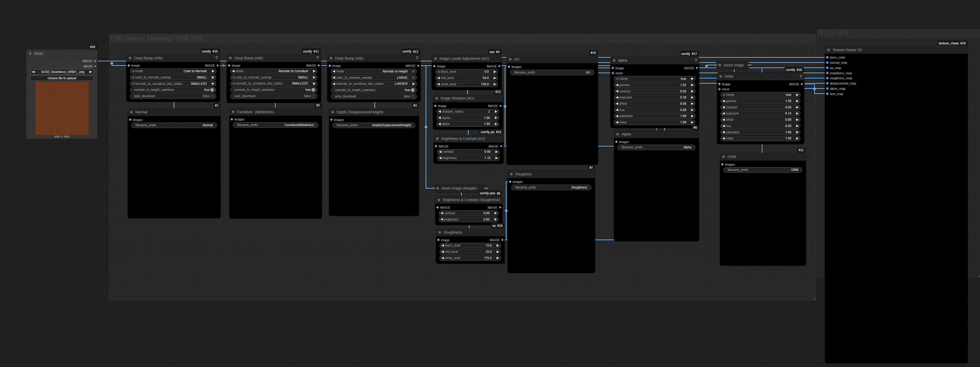
Task: Collapse BASE node via its title dot
Action: pyautogui.click(x=30, y=54)
